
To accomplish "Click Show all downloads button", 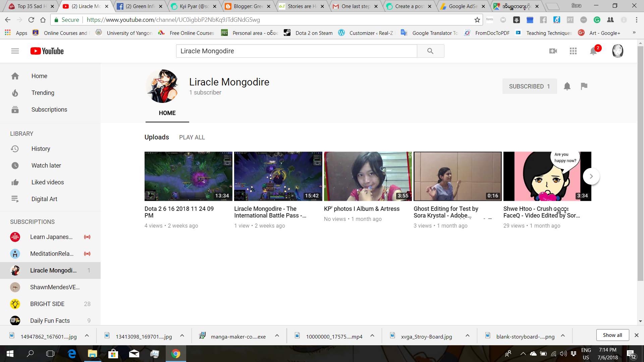I will [x=612, y=335].
